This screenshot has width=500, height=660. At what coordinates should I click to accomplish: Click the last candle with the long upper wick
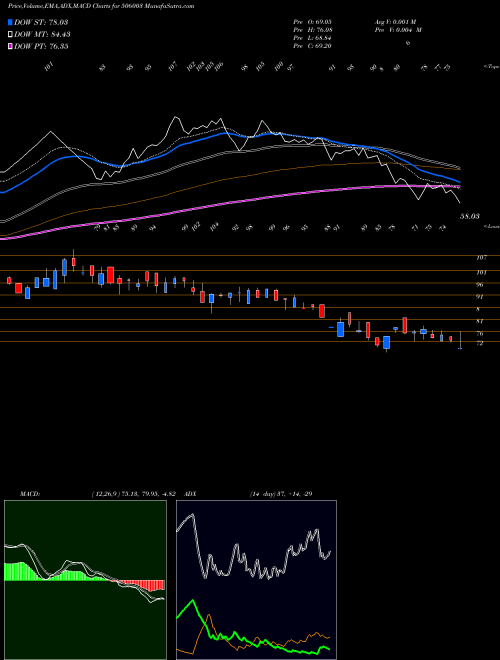pos(460,341)
